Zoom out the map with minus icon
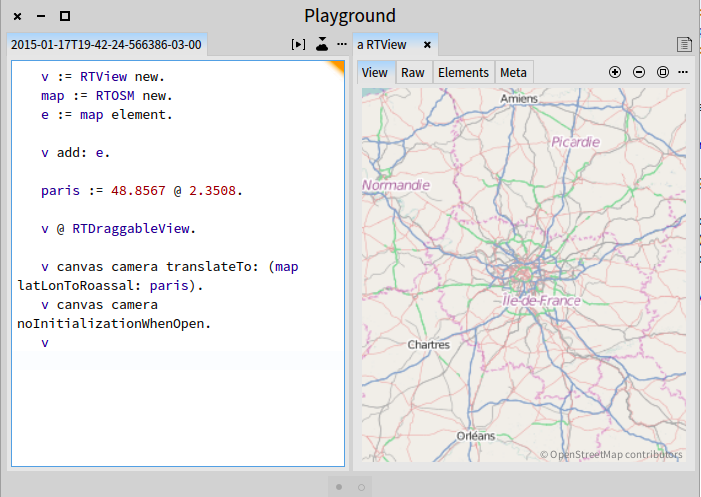The height and width of the screenshot is (497, 701). click(x=639, y=73)
